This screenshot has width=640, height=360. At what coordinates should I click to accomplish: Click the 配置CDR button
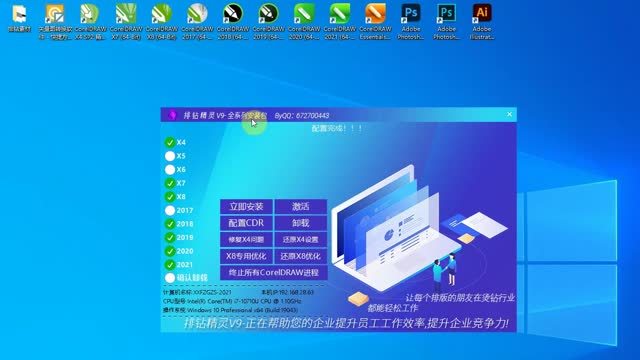246,223
